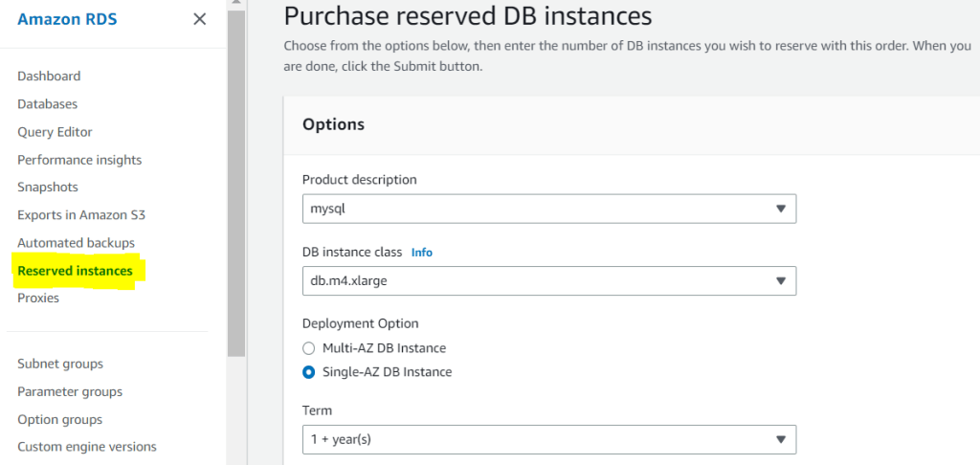This screenshot has width=980, height=465.
Task: Expand the Term dropdown
Action: pyautogui.click(x=548, y=439)
